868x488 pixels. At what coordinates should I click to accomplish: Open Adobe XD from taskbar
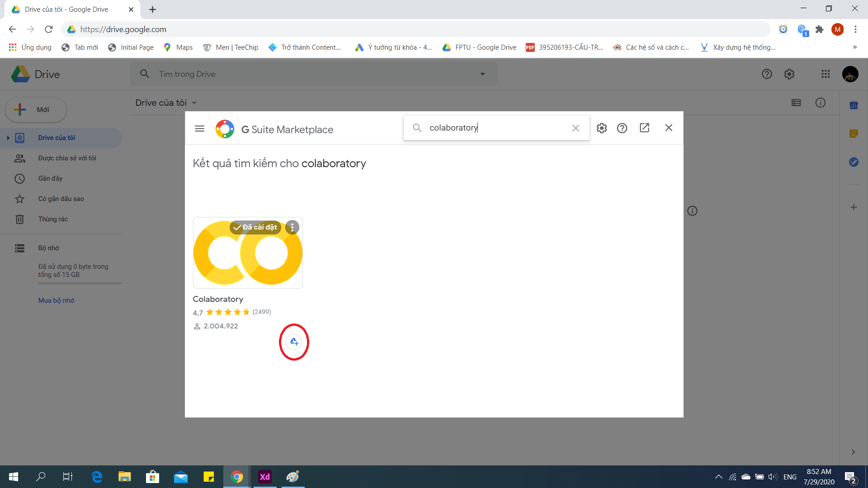[x=264, y=477]
